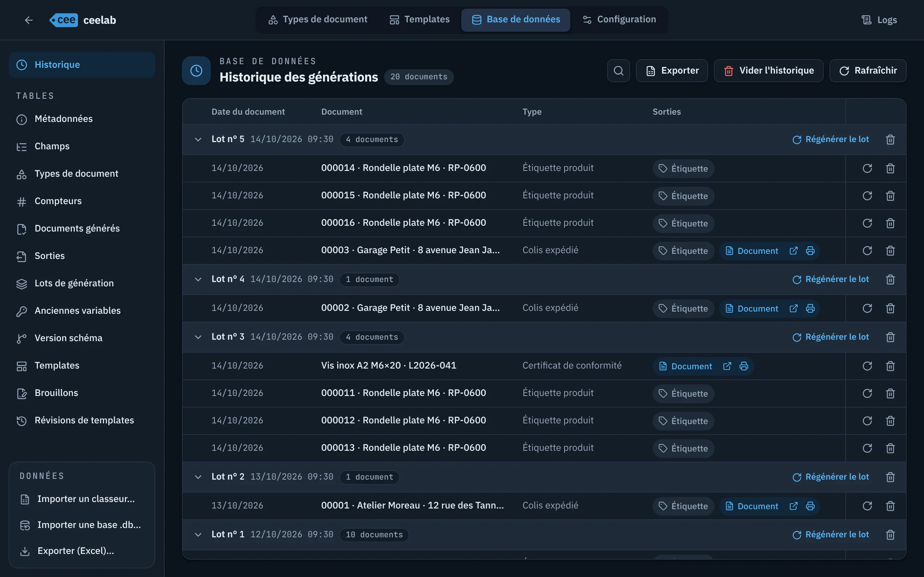Collapse Lot n° 1 group
The height and width of the screenshot is (577, 924).
(x=198, y=535)
